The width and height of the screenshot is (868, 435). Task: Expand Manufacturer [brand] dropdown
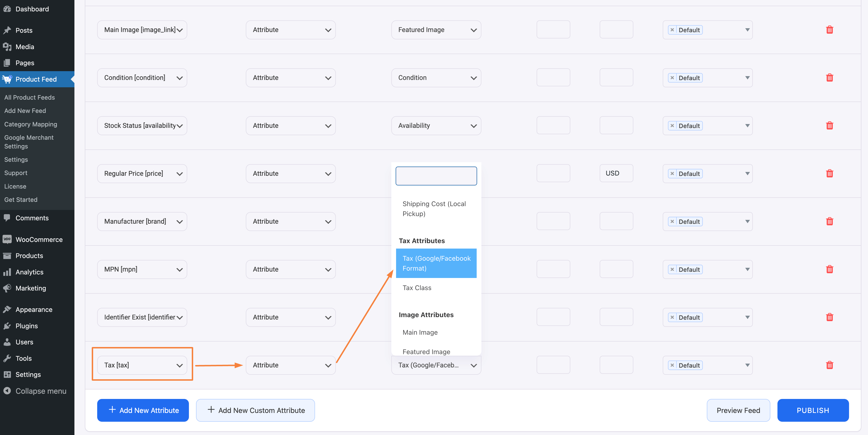pyautogui.click(x=142, y=221)
